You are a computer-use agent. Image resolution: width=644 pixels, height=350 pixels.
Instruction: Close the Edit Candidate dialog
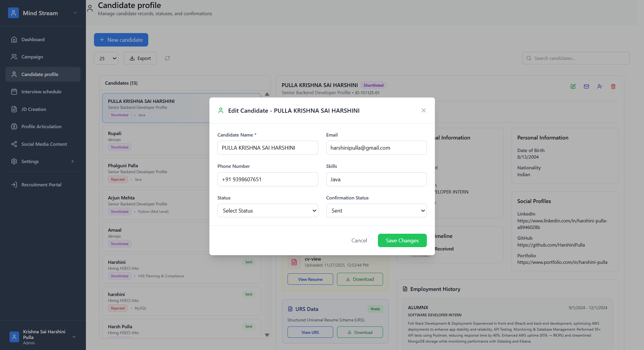[x=423, y=110]
